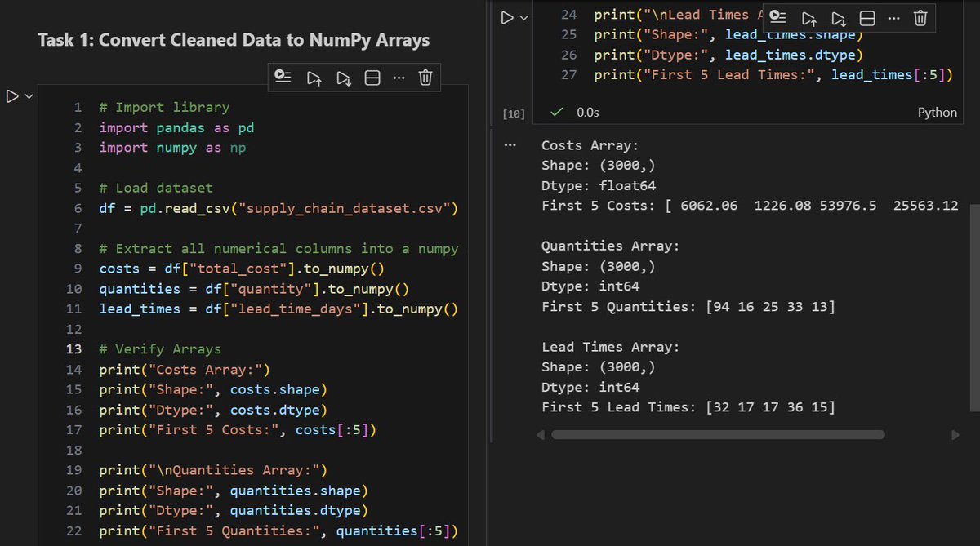Click the execution count [10]
980x546 pixels.
pyautogui.click(x=514, y=113)
